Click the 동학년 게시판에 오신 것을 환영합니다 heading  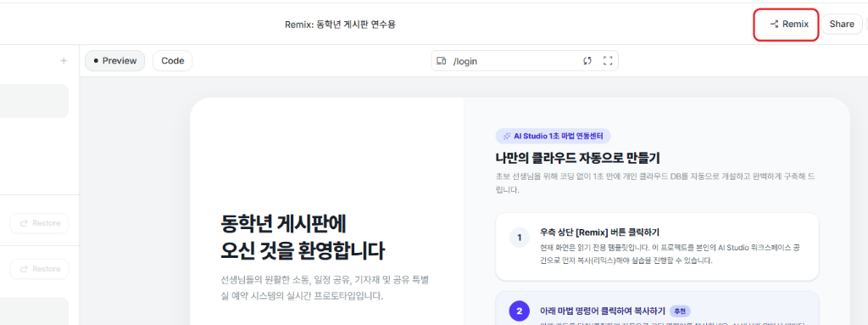(303, 237)
